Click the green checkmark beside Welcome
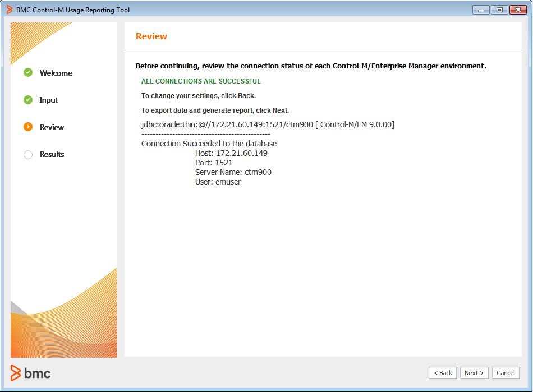 coord(28,72)
